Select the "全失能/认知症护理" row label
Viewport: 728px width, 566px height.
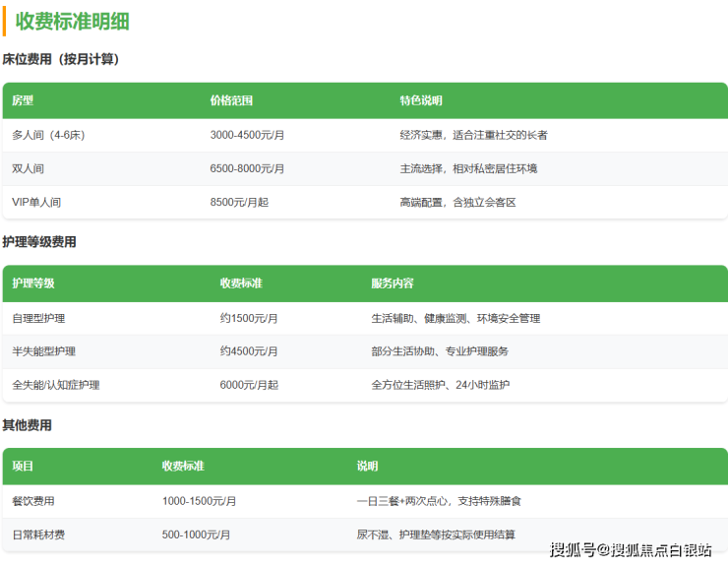click(55, 385)
